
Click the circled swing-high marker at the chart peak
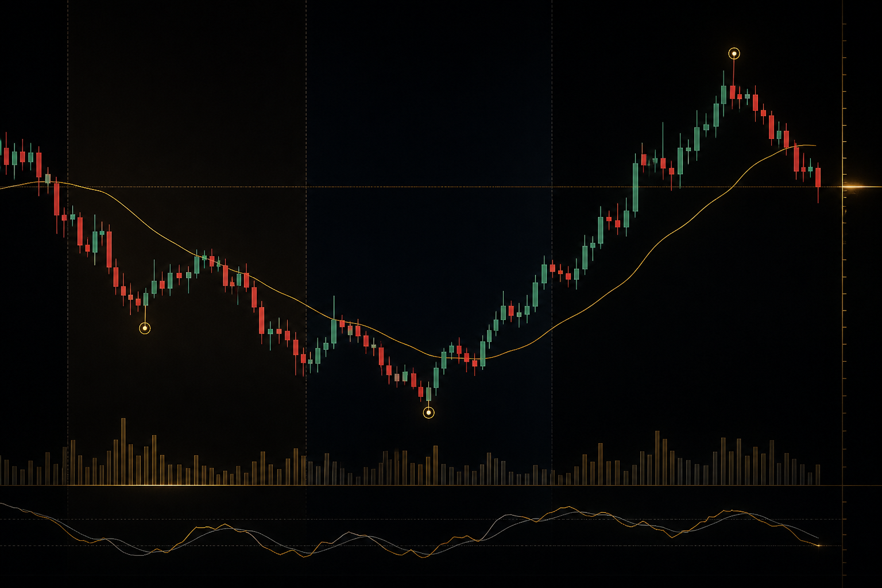click(x=734, y=54)
